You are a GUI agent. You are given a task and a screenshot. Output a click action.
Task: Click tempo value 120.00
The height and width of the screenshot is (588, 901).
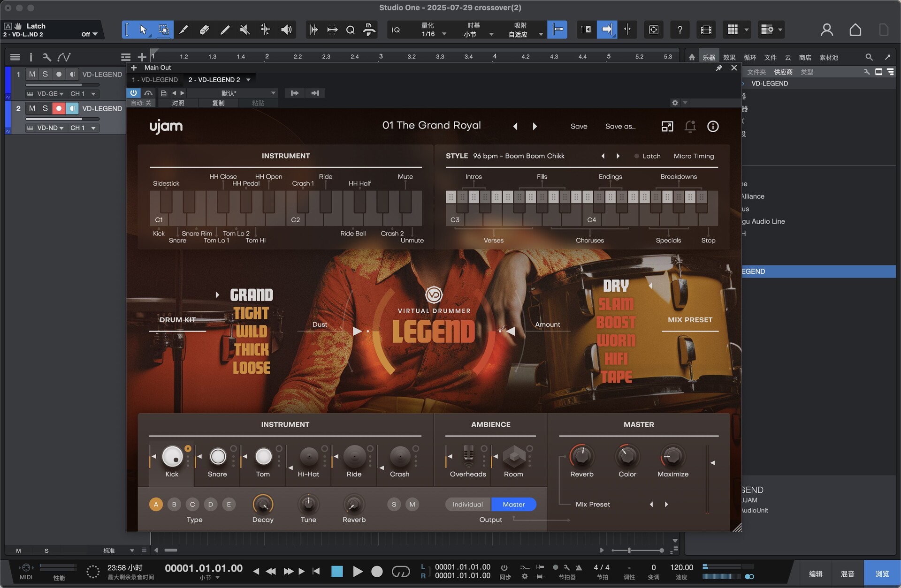click(681, 567)
